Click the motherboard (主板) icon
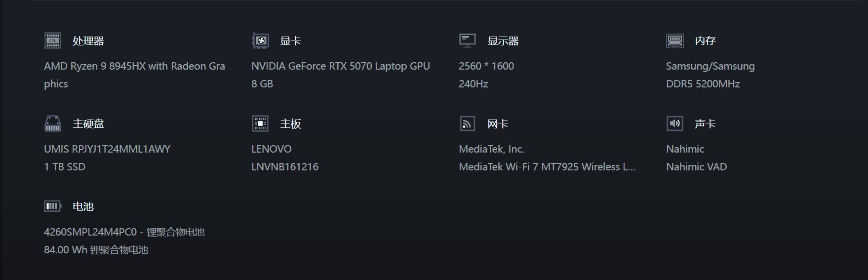This screenshot has width=868, height=280. coord(260,123)
